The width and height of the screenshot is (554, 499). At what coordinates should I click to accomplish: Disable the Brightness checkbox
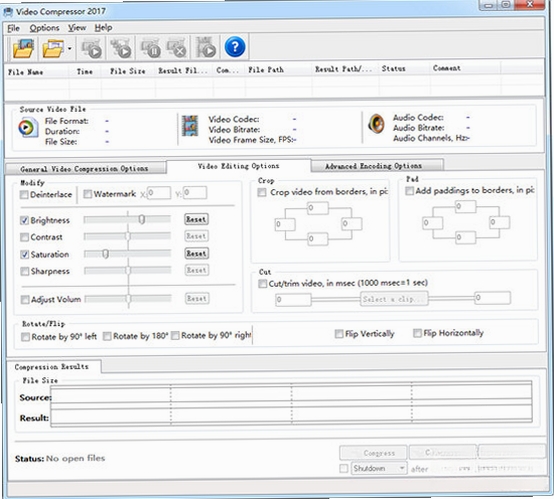(24, 221)
